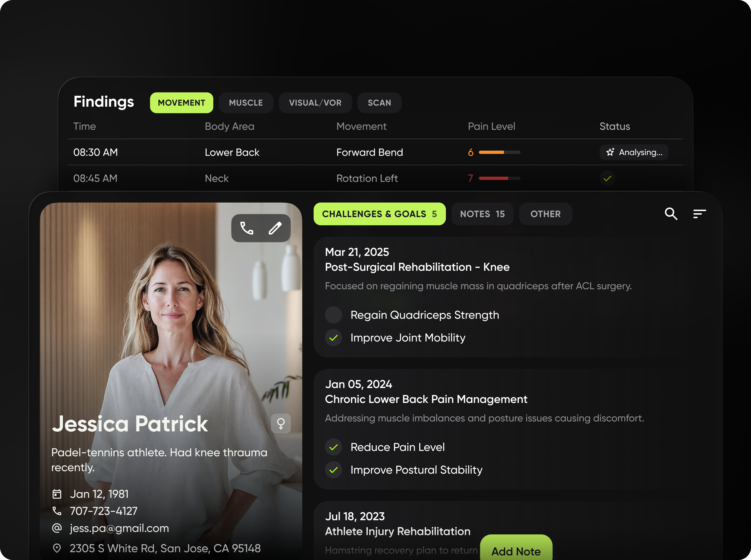Open search in the patient record panel
Viewport: 751px width, 560px height.
671,214
